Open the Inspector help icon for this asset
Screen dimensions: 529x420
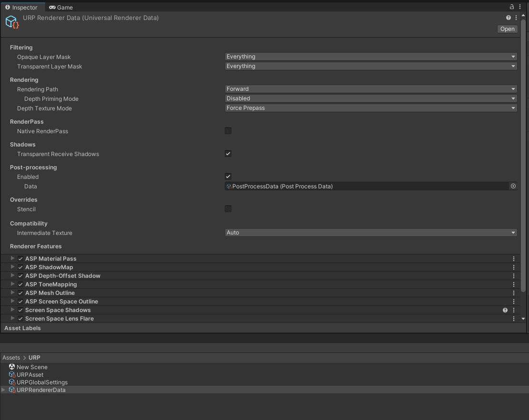tap(507, 17)
